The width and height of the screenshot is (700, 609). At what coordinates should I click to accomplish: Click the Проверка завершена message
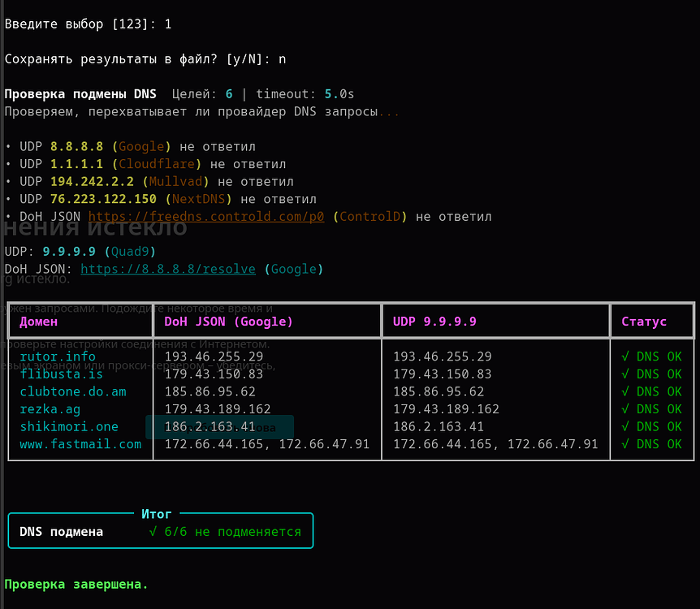click(76, 585)
